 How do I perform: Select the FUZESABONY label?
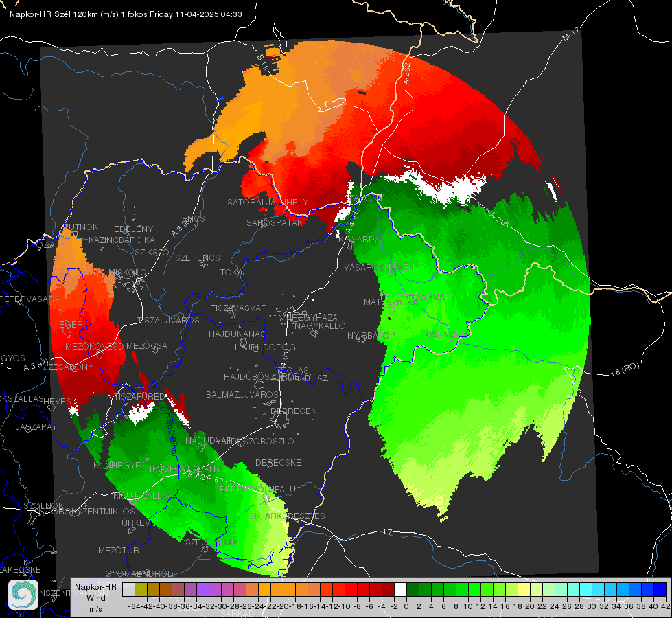point(65,367)
